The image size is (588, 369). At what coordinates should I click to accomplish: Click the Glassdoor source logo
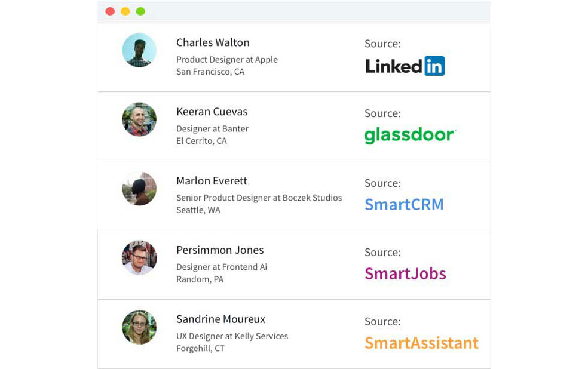tap(410, 136)
